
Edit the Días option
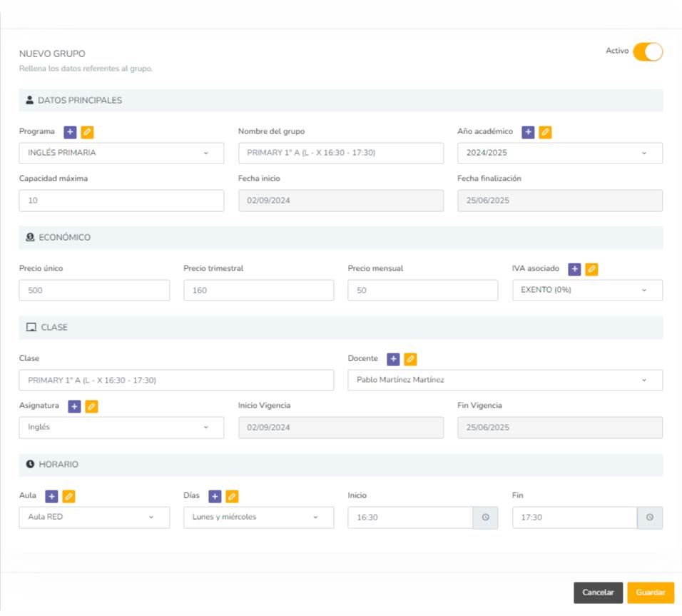click(x=232, y=496)
